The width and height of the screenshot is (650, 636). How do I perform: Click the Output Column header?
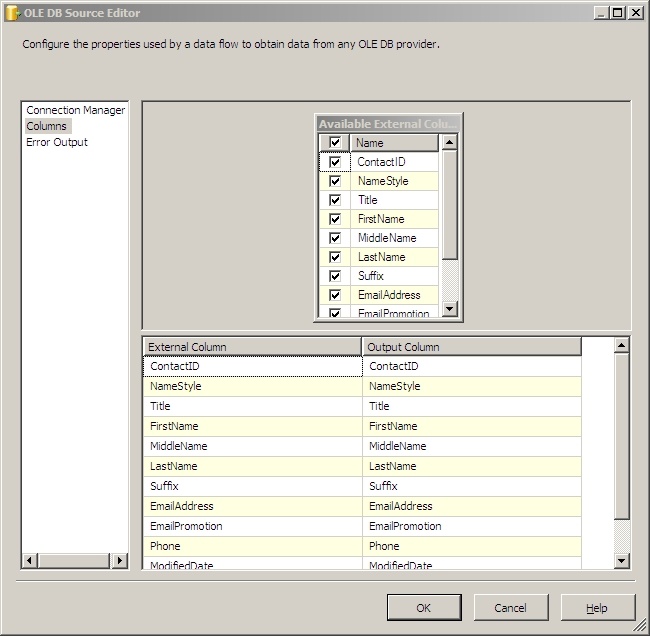(x=472, y=347)
